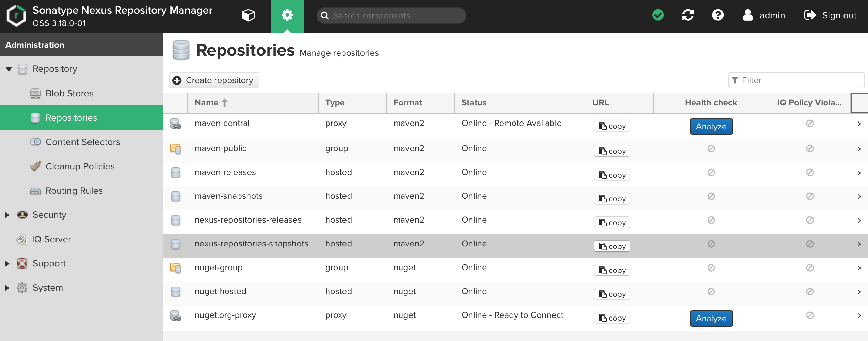Sort by Format column header
The image size is (868, 341).
(x=420, y=103)
